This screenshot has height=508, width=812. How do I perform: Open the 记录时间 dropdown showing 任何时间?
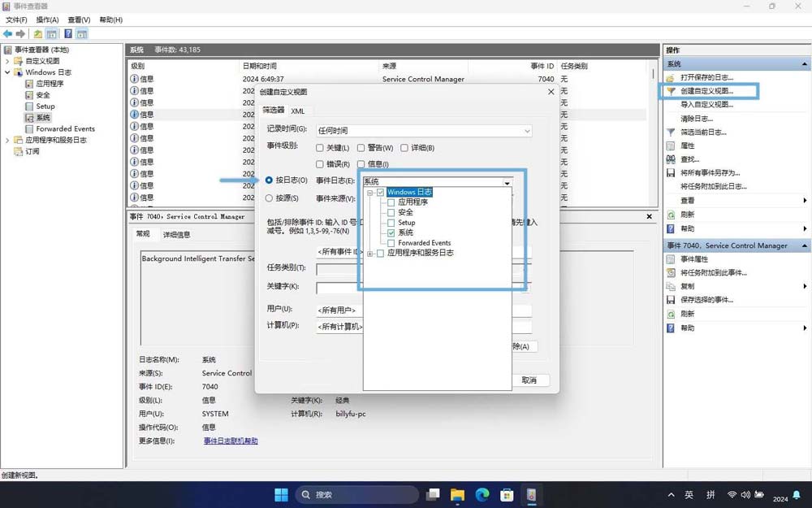[x=528, y=131]
